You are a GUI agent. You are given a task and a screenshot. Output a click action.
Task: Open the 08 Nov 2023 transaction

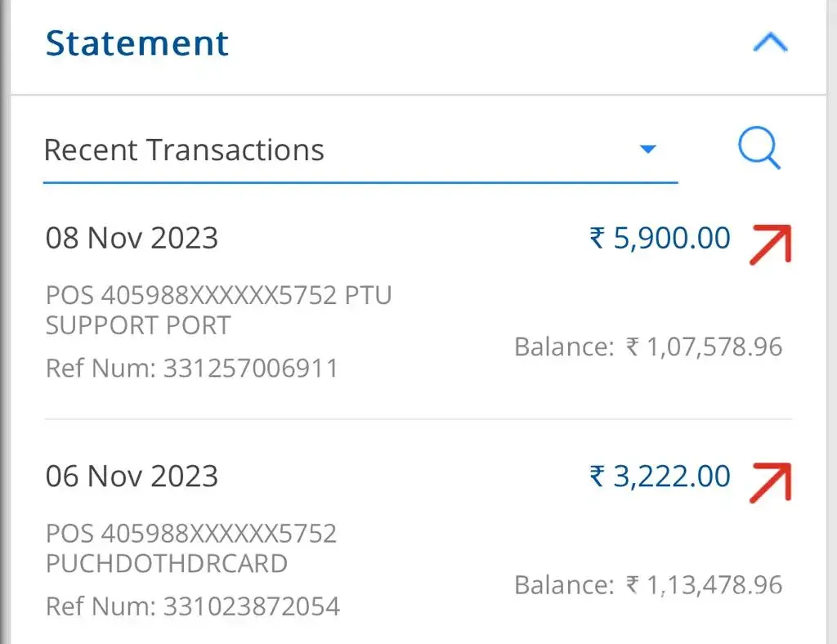132,239
